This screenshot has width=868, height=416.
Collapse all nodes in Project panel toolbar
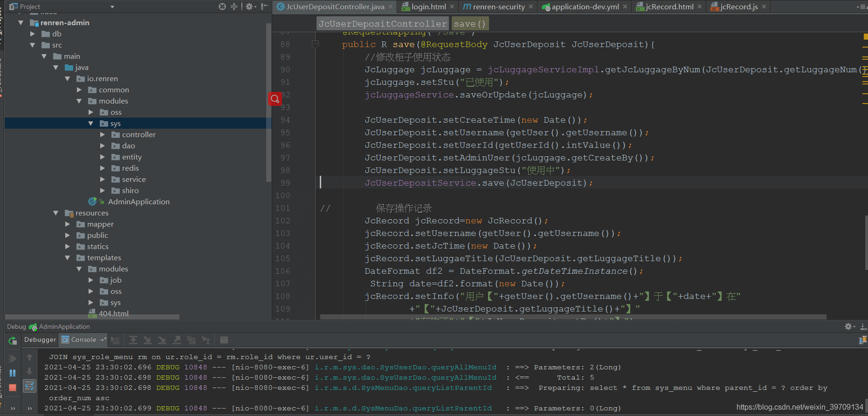pos(234,7)
